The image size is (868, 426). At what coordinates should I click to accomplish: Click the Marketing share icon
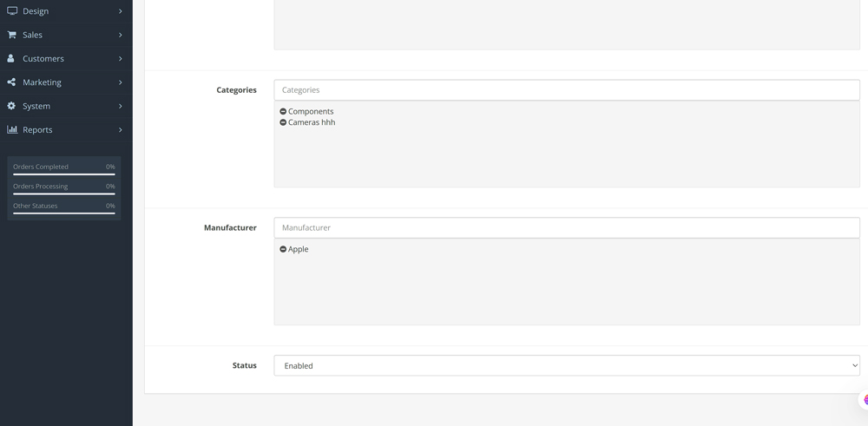(x=11, y=82)
